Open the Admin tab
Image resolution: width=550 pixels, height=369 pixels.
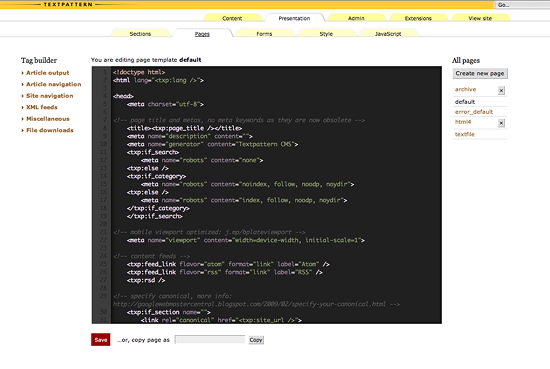coord(356,18)
